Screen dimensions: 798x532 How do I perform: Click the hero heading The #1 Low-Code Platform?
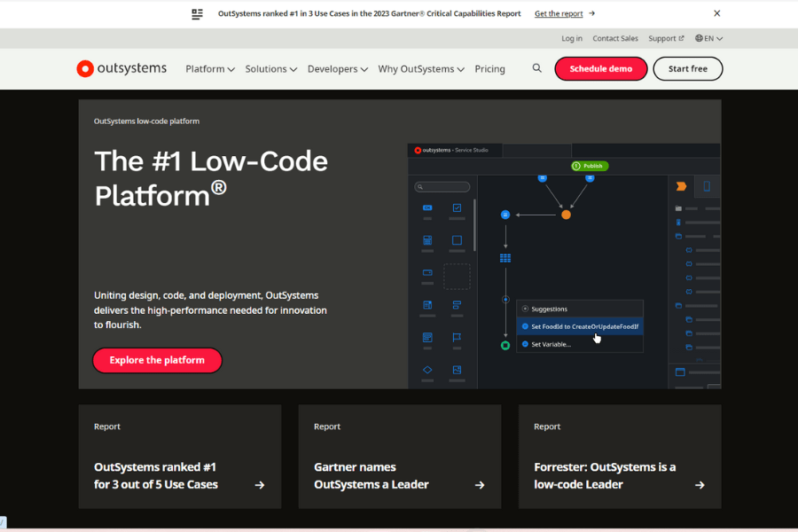click(x=211, y=178)
